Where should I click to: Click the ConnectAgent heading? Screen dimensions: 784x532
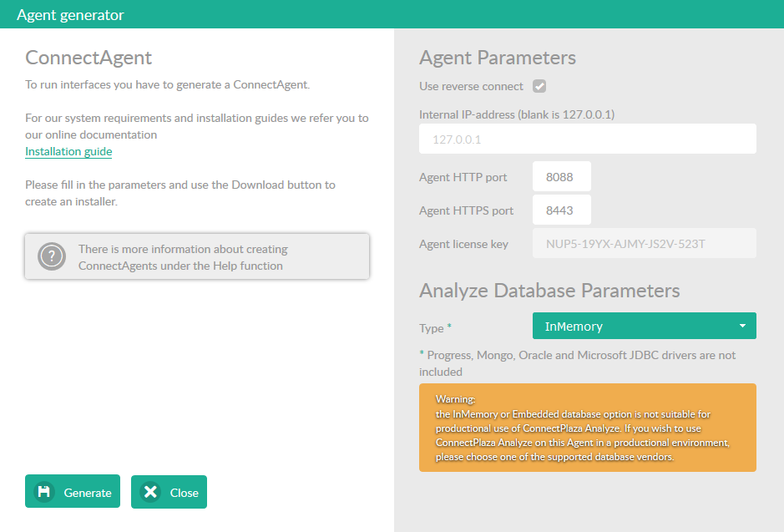coord(89,58)
